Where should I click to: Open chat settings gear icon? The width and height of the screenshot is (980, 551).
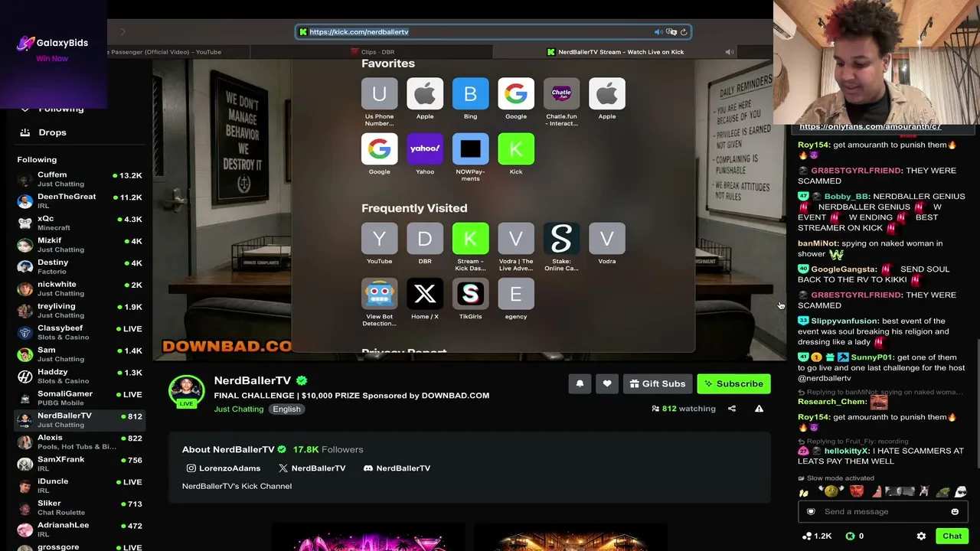pos(921,536)
